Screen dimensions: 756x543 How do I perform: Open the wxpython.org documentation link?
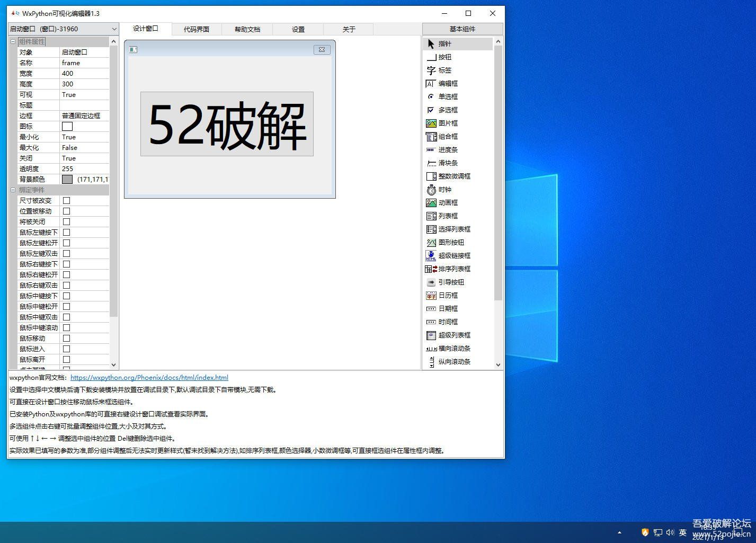coord(149,378)
